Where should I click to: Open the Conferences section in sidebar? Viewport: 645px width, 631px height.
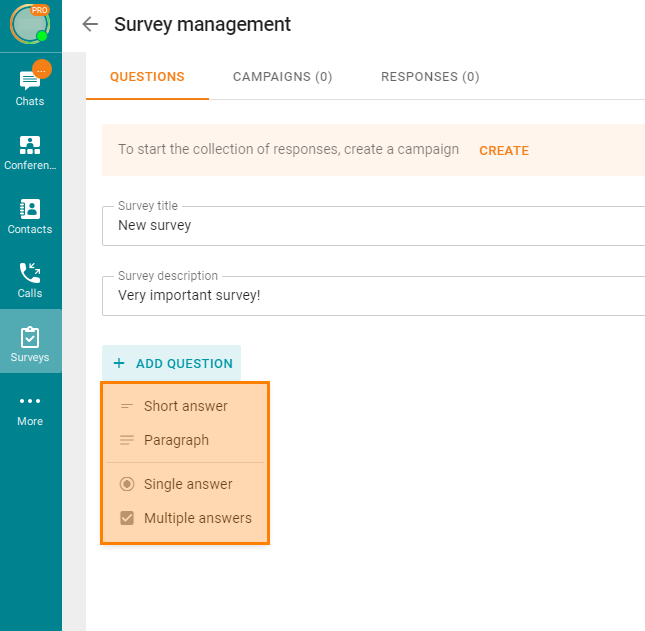click(30, 153)
